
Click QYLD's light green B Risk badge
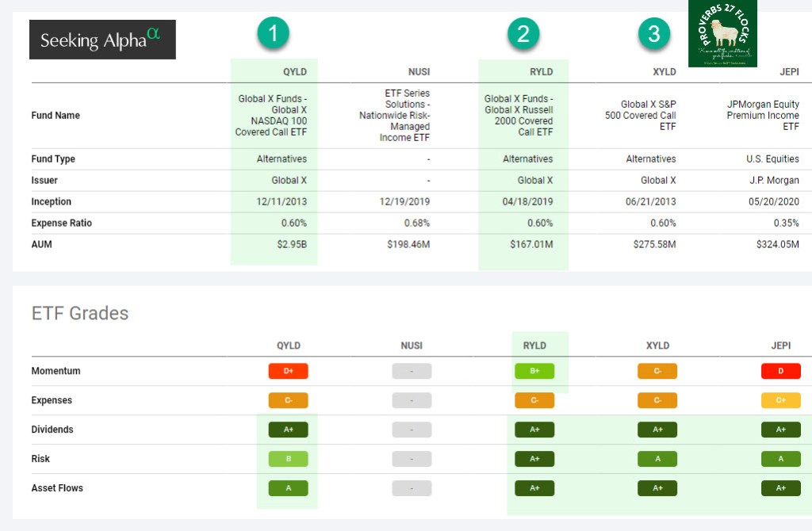288,459
